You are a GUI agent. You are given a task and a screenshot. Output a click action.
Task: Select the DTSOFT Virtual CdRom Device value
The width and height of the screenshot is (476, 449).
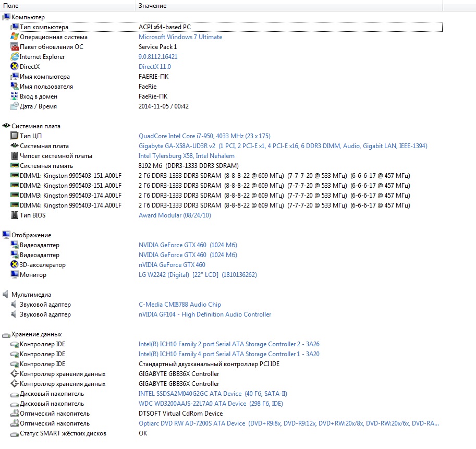pyautogui.click(x=180, y=413)
